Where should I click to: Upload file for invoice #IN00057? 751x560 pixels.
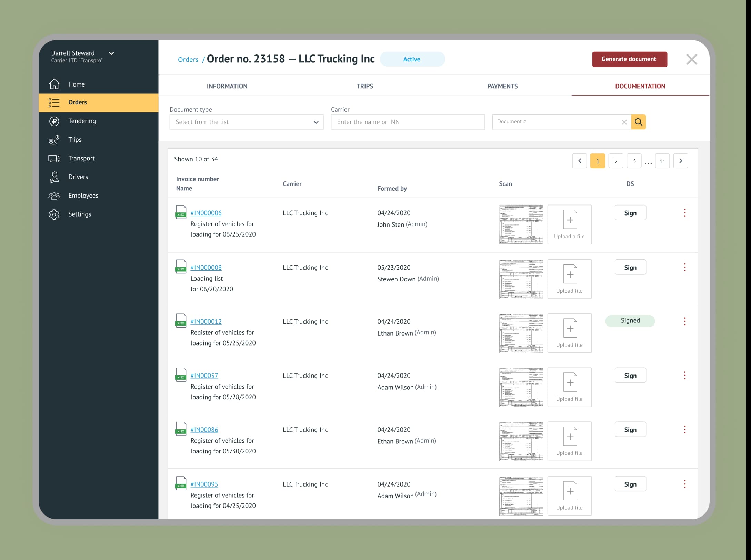tap(570, 387)
